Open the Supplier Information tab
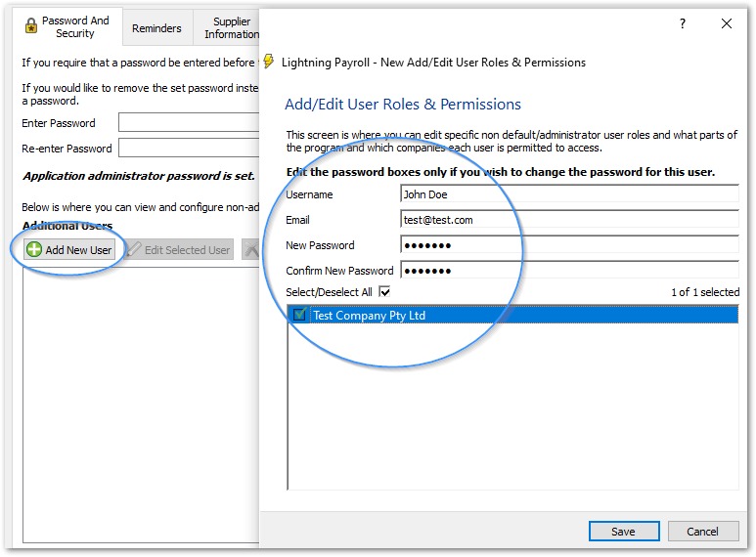 tap(228, 28)
